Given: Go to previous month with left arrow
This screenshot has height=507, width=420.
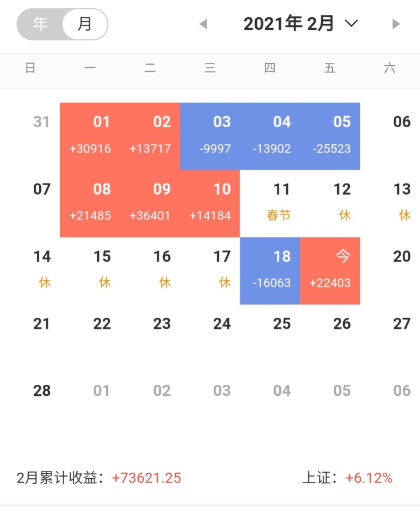Looking at the screenshot, I should [x=203, y=24].
